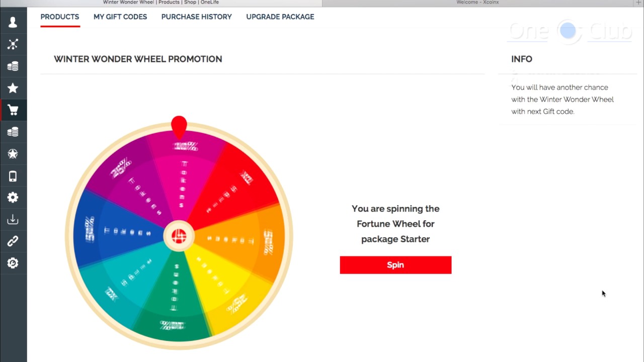The image size is (644, 362).
Task: Open the shopping cart sidebar icon
Action: coord(13,110)
